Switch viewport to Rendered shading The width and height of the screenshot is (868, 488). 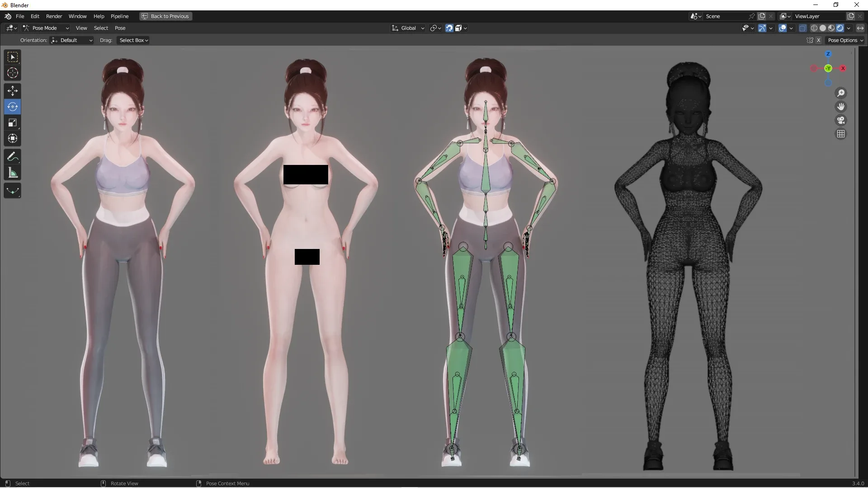pos(840,28)
